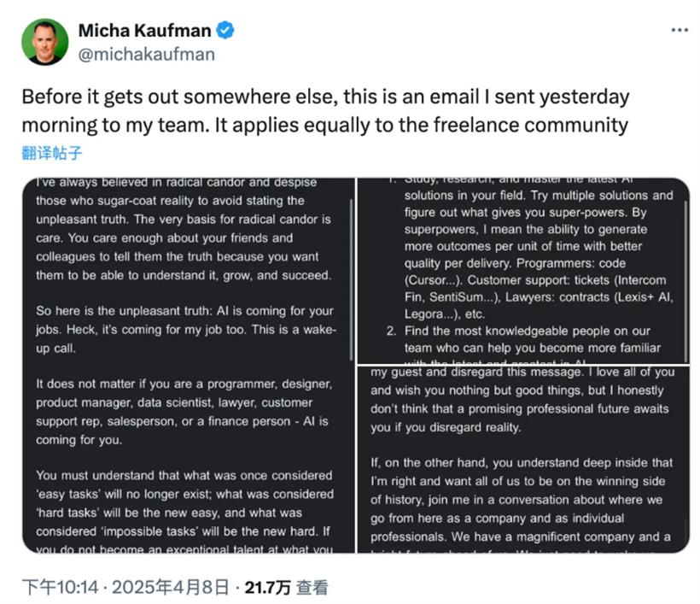Click the 'It does not matter' paragraph
The image size is (700, 604).
click(184, 412)
